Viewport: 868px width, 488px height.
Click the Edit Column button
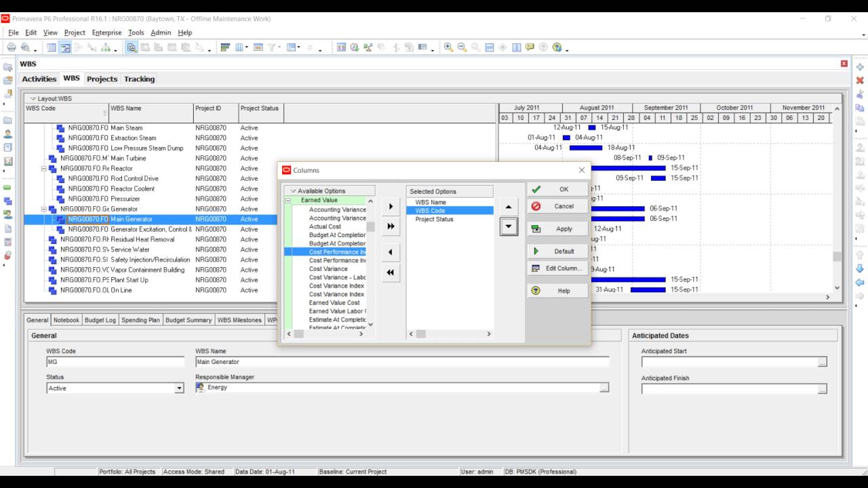point(557,268)
